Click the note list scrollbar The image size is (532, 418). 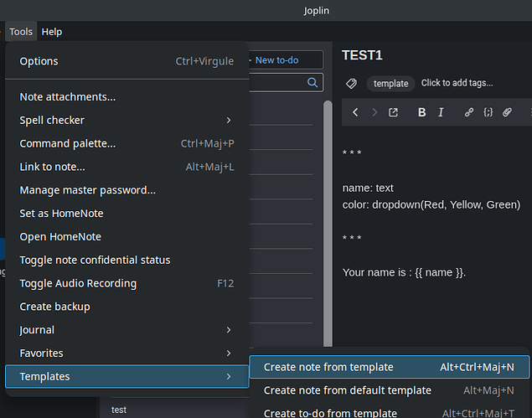click(x=328, y=224)
